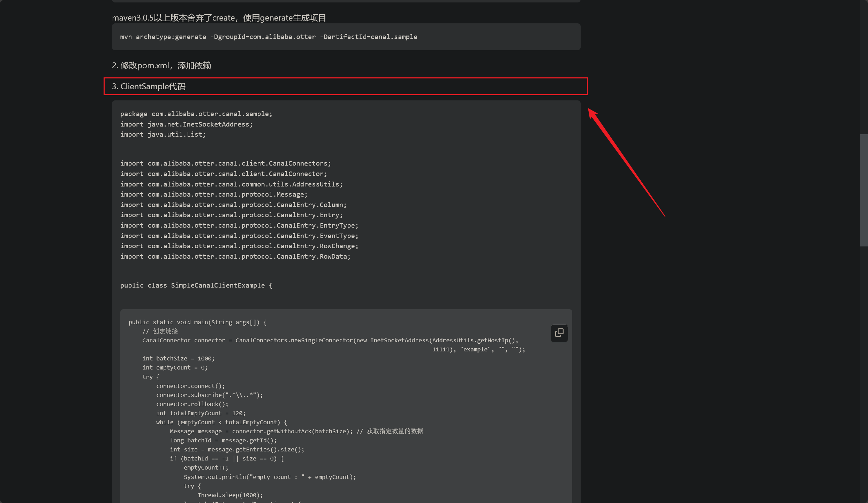Viewport: 868px width, 503px height.
Task: Click the CanalEntry.EntryType import line
Action: tap(239, 226)
